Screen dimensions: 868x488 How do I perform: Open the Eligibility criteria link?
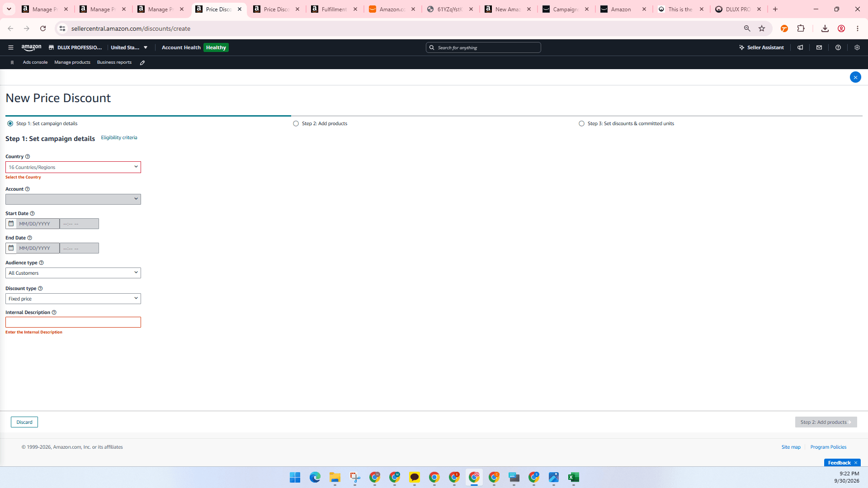(x=119, y=138)
